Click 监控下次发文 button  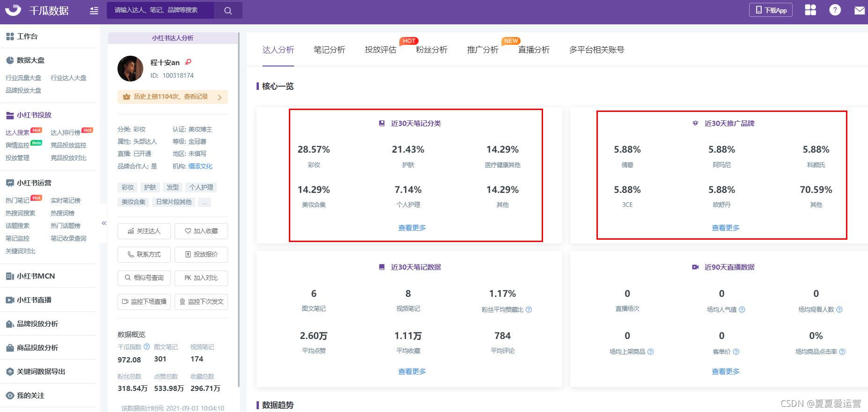[x=201, y=302]
